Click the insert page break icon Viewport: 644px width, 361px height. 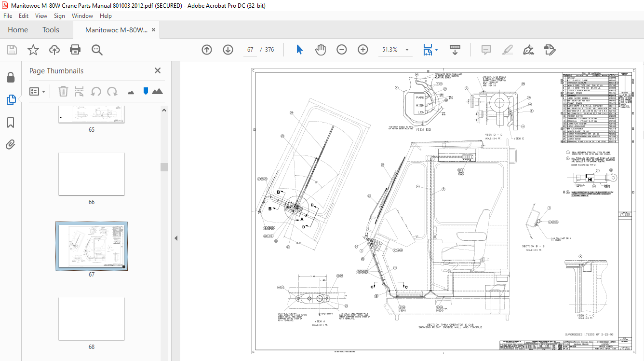80,91
